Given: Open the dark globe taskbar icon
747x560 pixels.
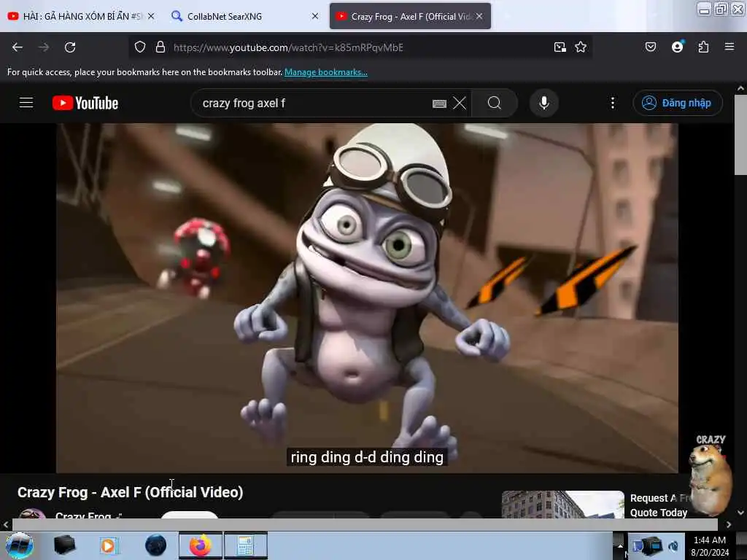Looking at the screenshot, I should 155,545.
